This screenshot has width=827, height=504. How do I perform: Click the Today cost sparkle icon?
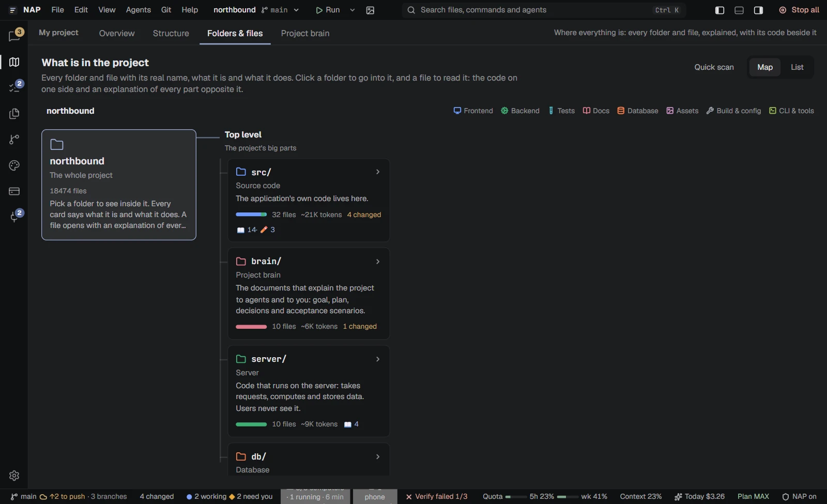tap(678, 497)
